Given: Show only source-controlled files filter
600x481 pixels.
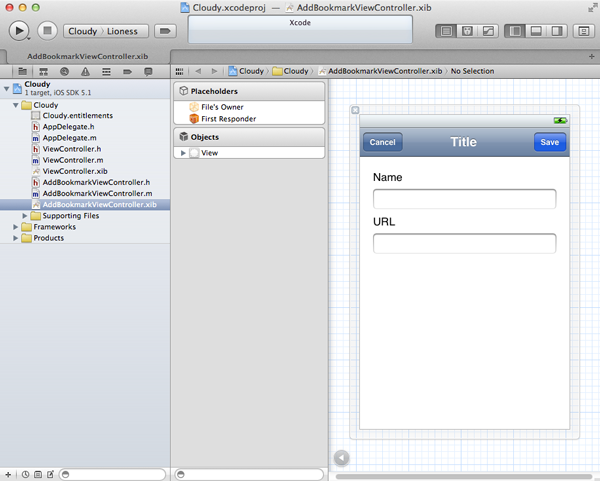Looking at the screenshot, I should 38,474.
